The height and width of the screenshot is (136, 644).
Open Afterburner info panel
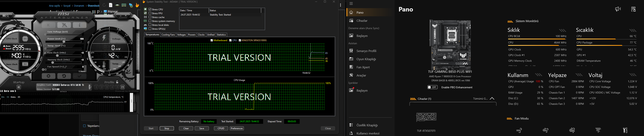79,25
